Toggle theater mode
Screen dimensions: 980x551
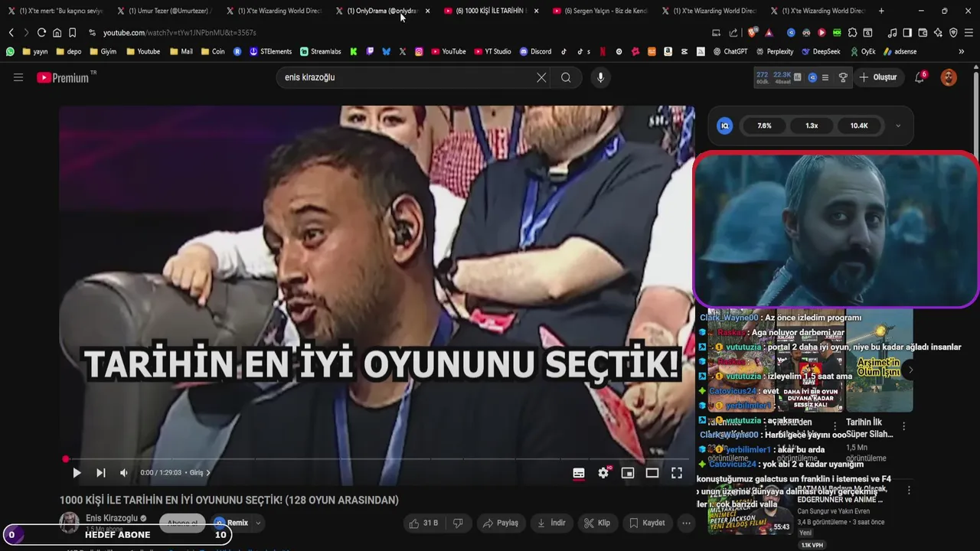tap(652, 473)
